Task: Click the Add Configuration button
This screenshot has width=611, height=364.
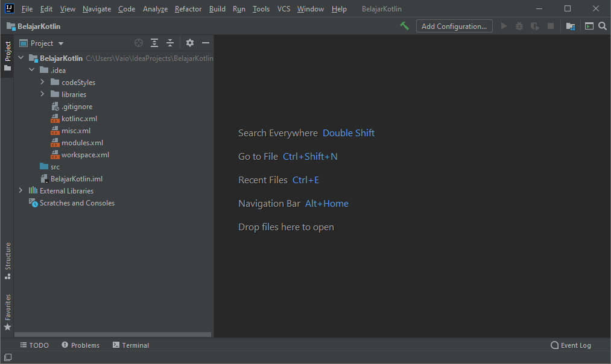Action: [x=454, y=26]
